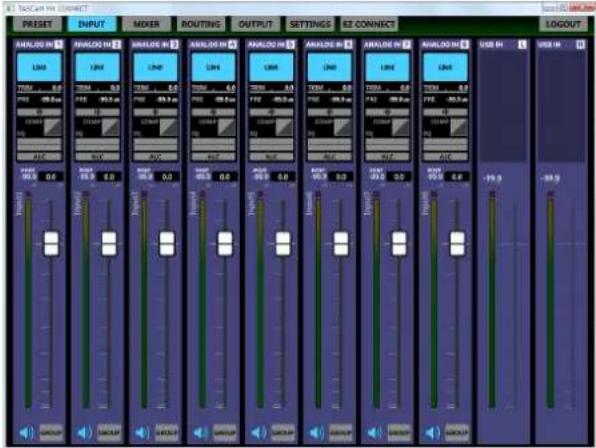Mute the Analog In 8 channel speaker icon
The width and height of the screenshot is (596, 448).
[x=433, y=432]
